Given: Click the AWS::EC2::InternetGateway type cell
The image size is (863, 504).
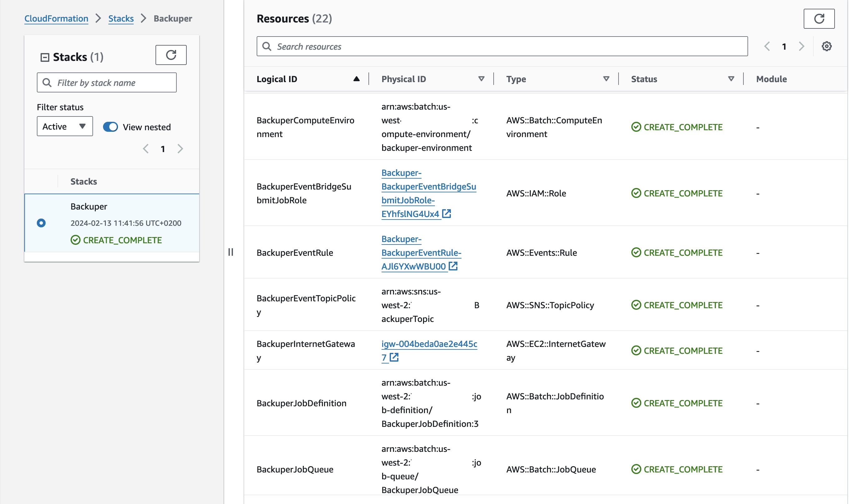Looking at the screenshot, I should pos(556,351).
